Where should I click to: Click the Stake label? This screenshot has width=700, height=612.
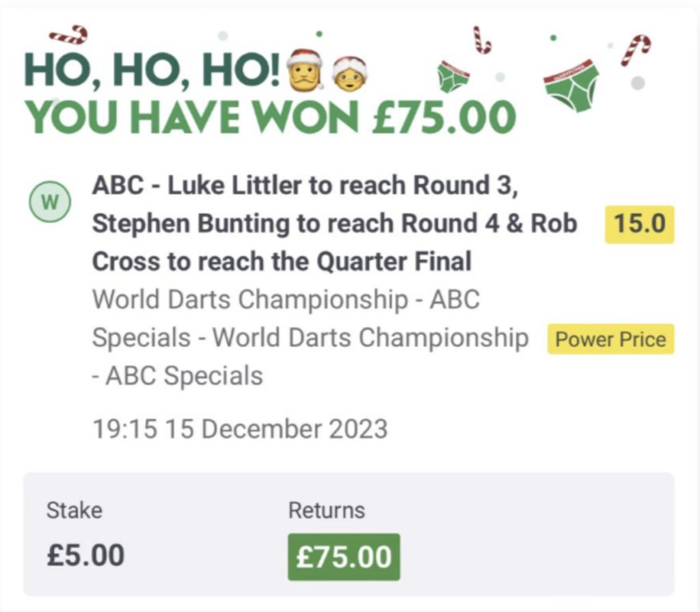[x=74, y=510]
